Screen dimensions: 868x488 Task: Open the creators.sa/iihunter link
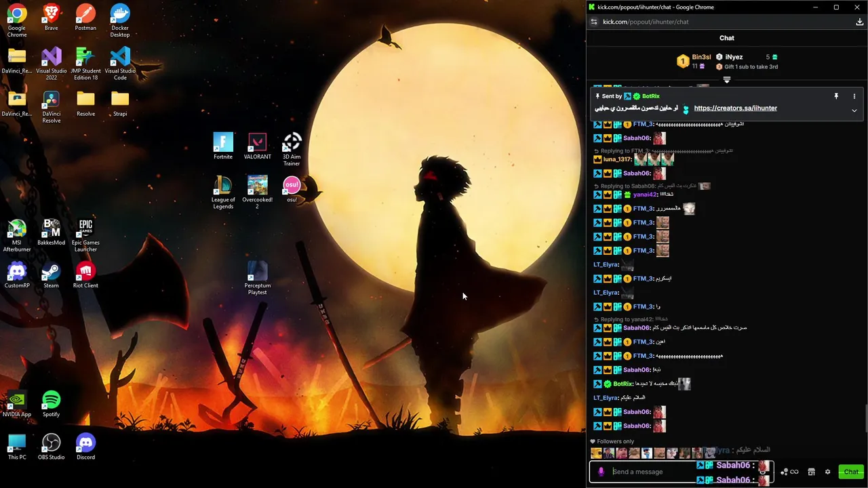pyautogui.click(x=735, y=108)
